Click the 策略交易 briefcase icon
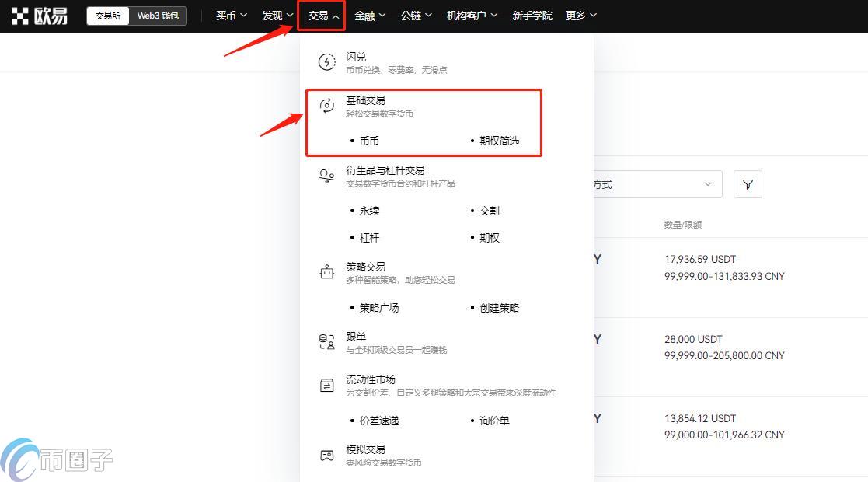This screenshot has width=868, height=482. pyautogui.click(x=326, y=271)
